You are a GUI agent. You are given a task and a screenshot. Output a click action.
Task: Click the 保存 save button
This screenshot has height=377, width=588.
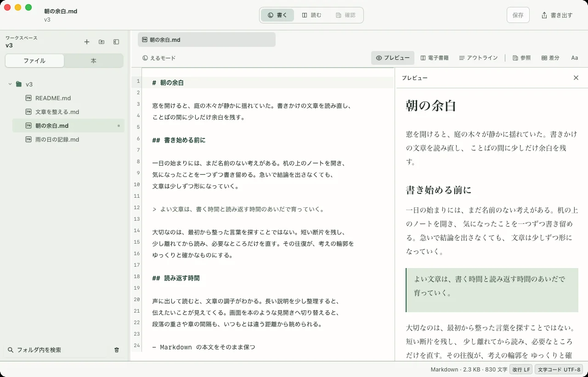518,15
